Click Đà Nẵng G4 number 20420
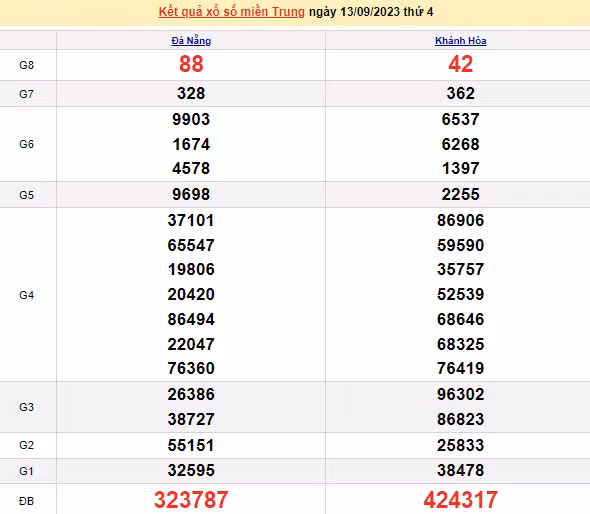590x514 pixels. pyautogui.click(x=191, y=294)
